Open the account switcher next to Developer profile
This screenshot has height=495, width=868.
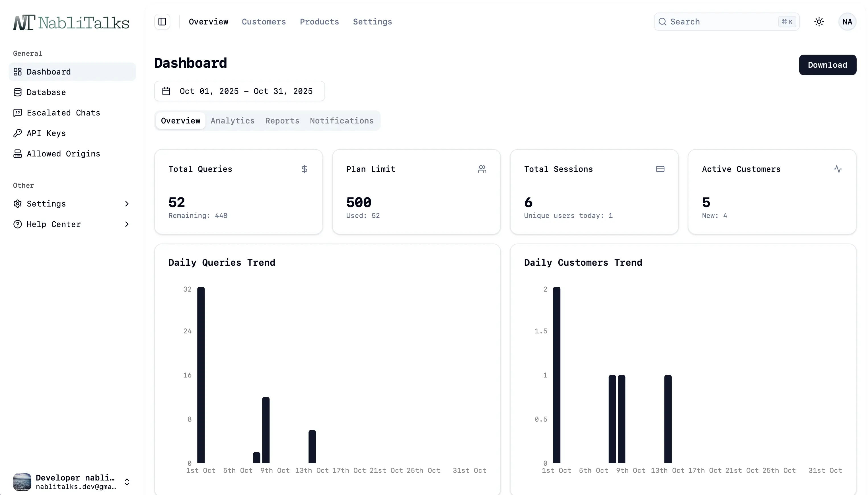click(127, 482)
